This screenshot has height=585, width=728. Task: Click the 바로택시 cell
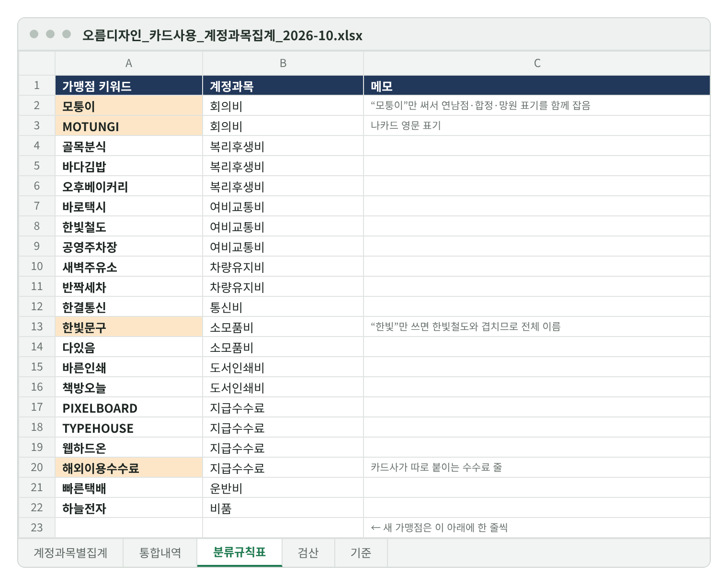tap(129, 206)
